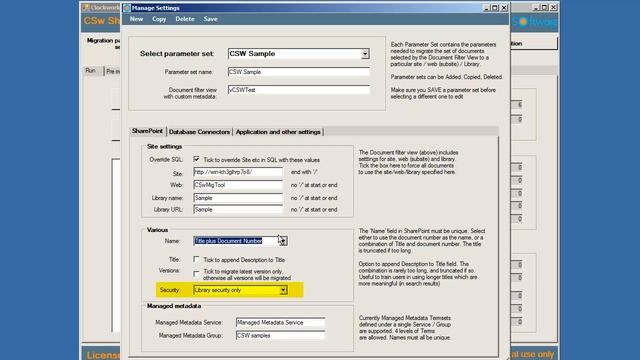
Task: Edit the Document filter view field
Action: (x=299, y=90)
